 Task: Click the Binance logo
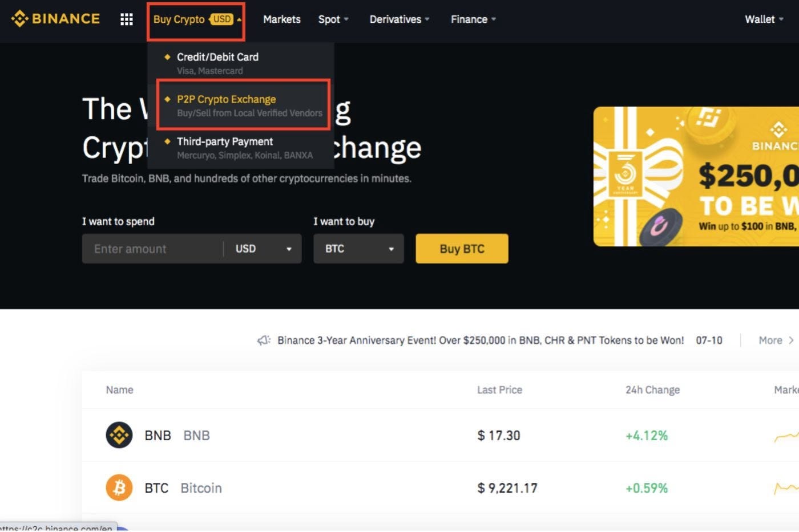pos(55,19)
